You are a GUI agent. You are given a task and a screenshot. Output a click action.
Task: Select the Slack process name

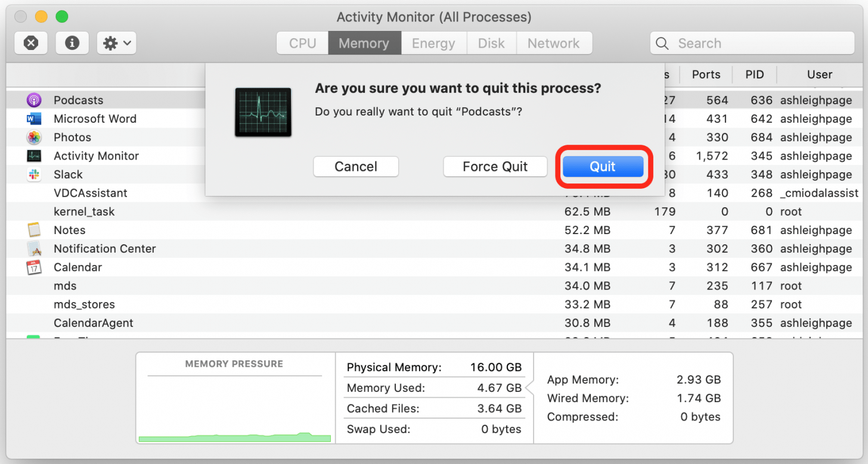[68, 175]
